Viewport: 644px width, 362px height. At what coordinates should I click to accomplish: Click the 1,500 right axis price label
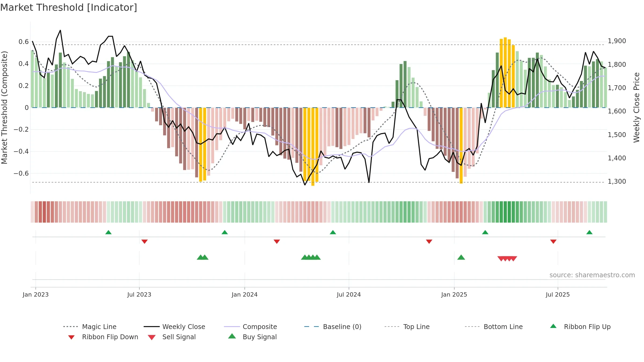[x=617, y=135]
